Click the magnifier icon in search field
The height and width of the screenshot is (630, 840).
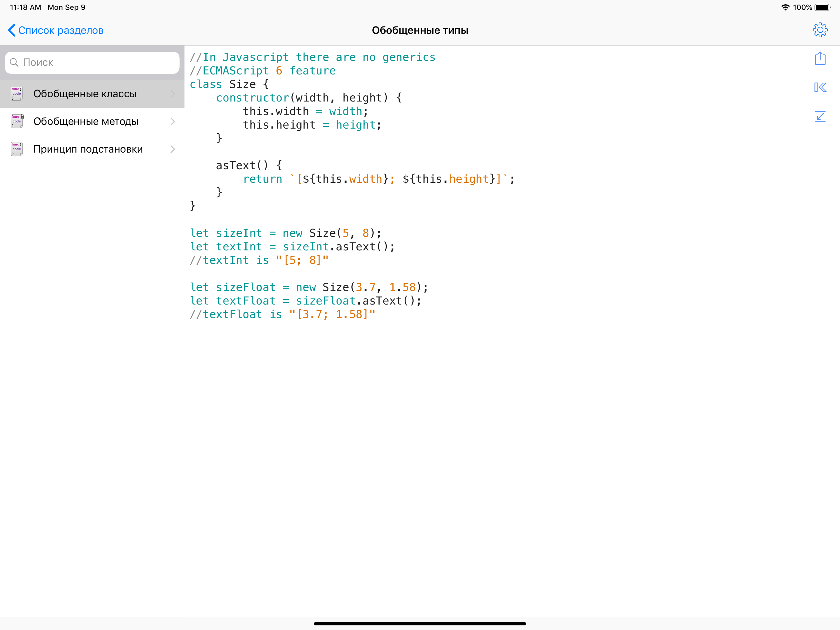[x=14, y=62]
